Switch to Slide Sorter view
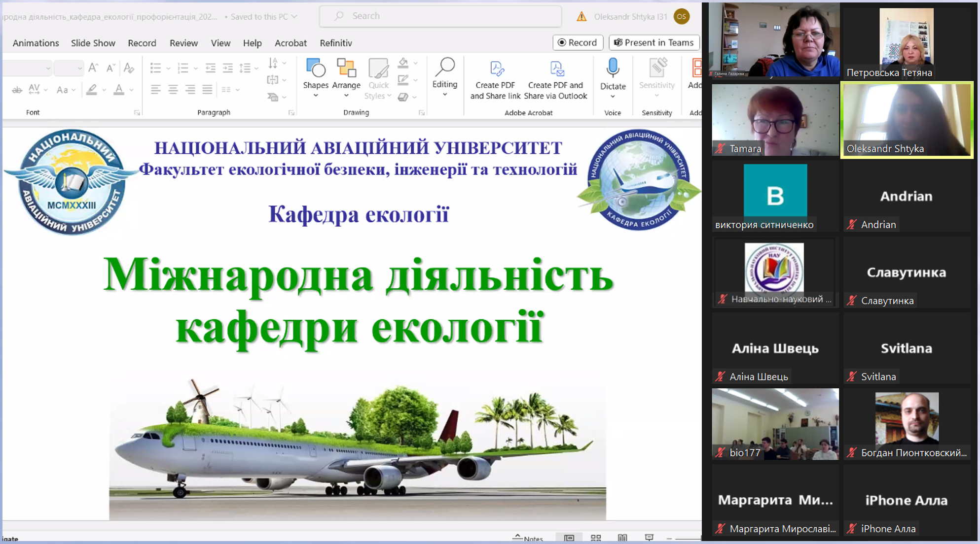The image size is (980, 544). click(596, 538)
